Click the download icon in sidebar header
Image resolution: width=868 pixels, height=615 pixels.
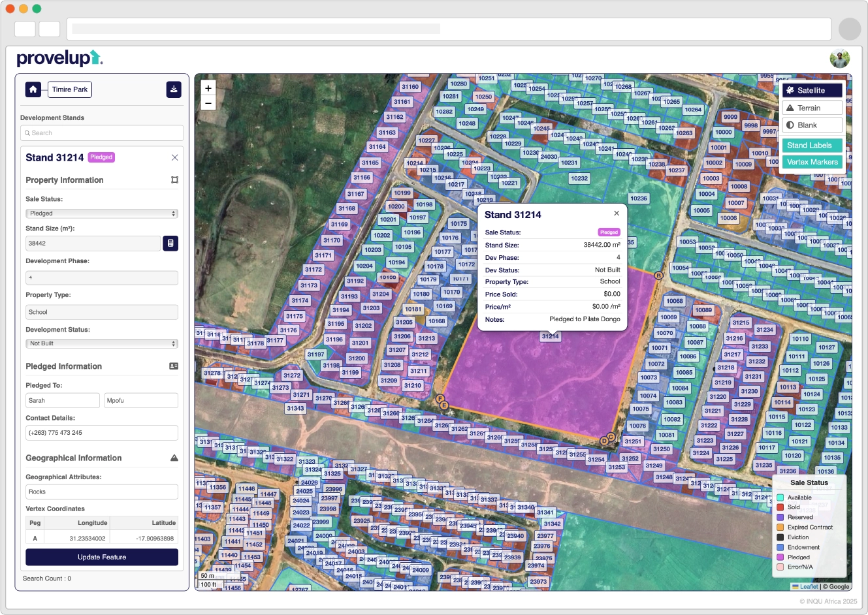pos(174,89)
